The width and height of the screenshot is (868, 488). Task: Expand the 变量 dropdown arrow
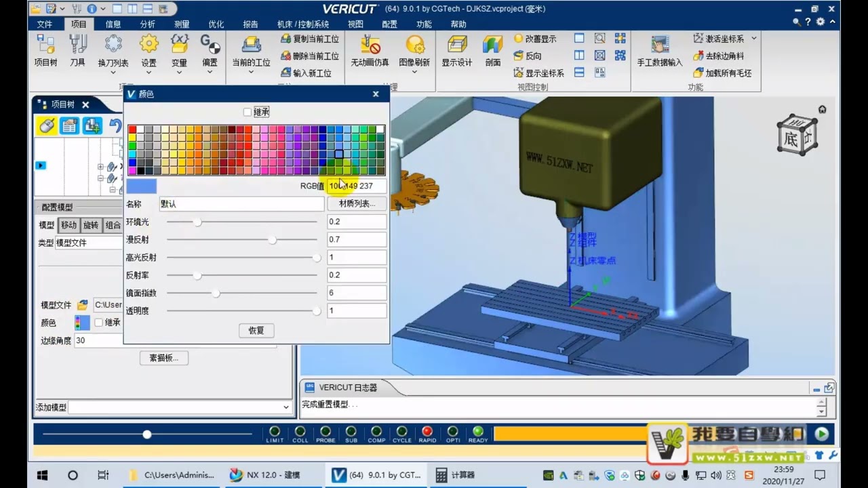(179, 71)
